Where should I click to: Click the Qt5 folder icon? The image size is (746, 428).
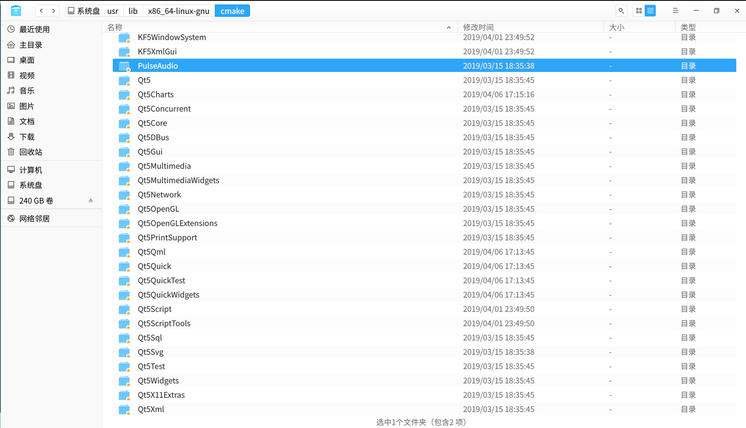pyautogui.click(x=124, y=80)
